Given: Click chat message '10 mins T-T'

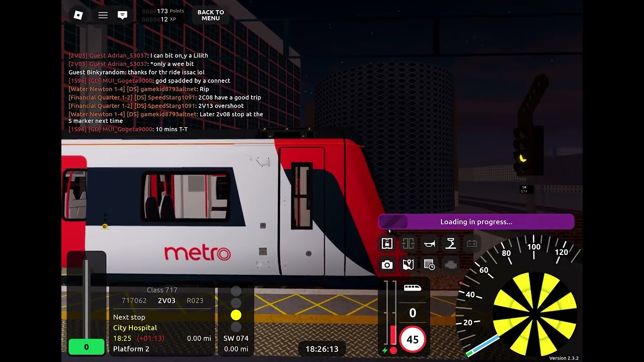Looking at the screenshot, I should pos(172,129).
